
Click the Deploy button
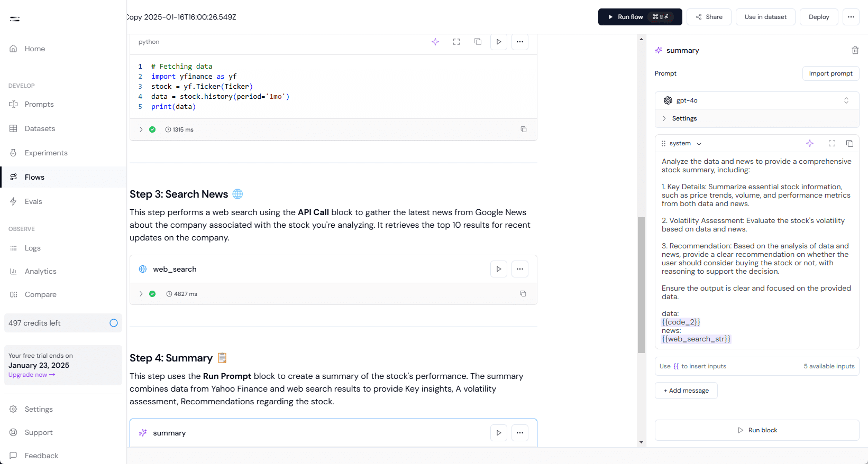tap(819, 17)
